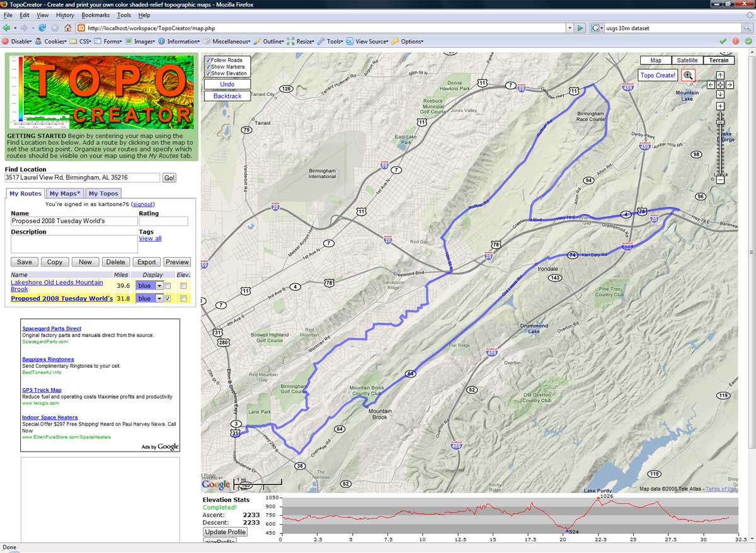Open the Images toolbar dropdown
Image resolution: width=756 pixels, height=553 pixels.
coord(140,41)
